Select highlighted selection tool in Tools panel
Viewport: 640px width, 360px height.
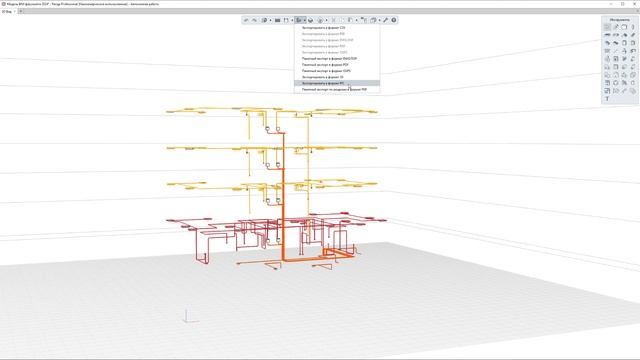tap(607, 27)
